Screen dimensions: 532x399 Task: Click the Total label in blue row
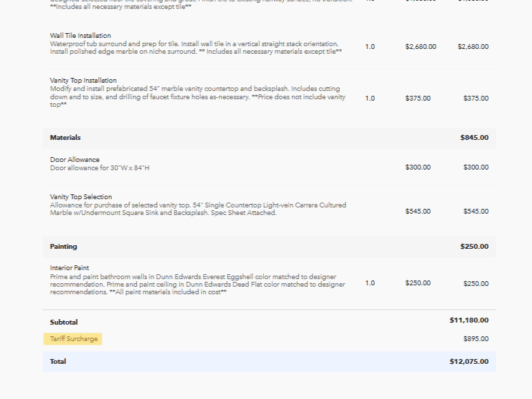pyautogui.click(x=58, y=362)
